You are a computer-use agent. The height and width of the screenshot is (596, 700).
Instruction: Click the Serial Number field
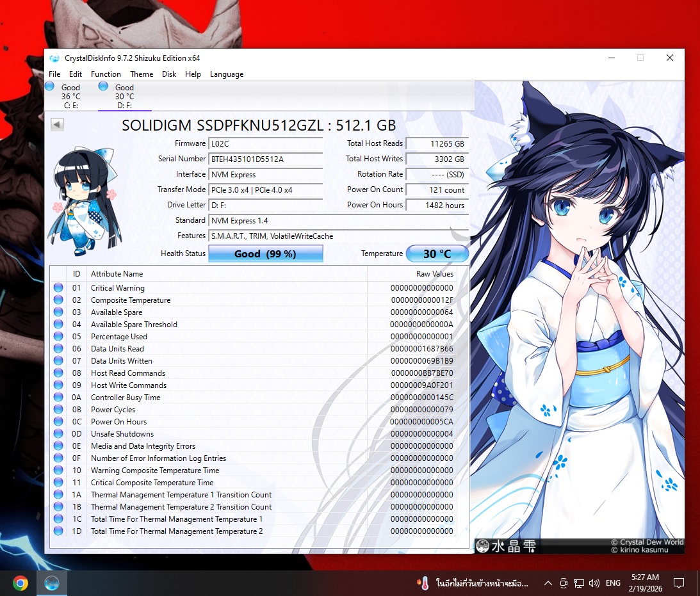(265, 159)
